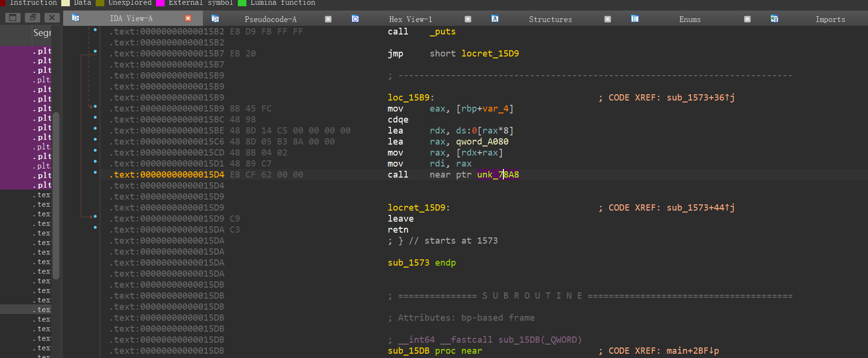The width and height of the screenshot is (868, 358).
Task: Close the side panel with X icon
Action: coord(52,18)
